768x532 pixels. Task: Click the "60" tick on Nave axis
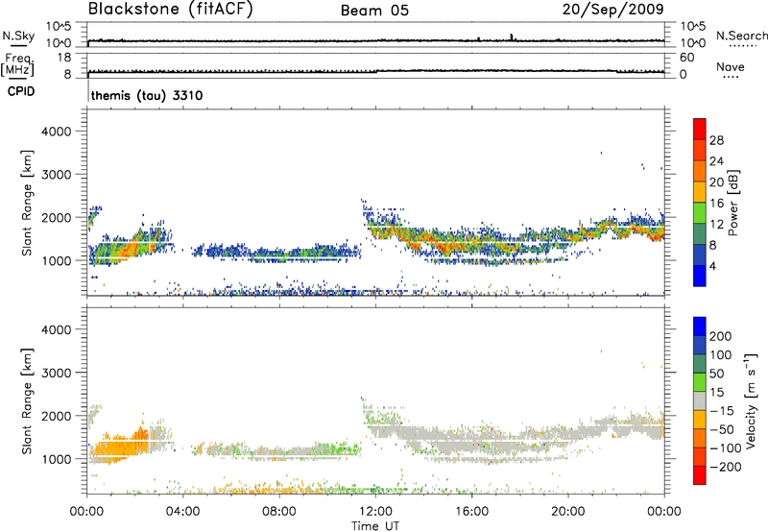686,58
